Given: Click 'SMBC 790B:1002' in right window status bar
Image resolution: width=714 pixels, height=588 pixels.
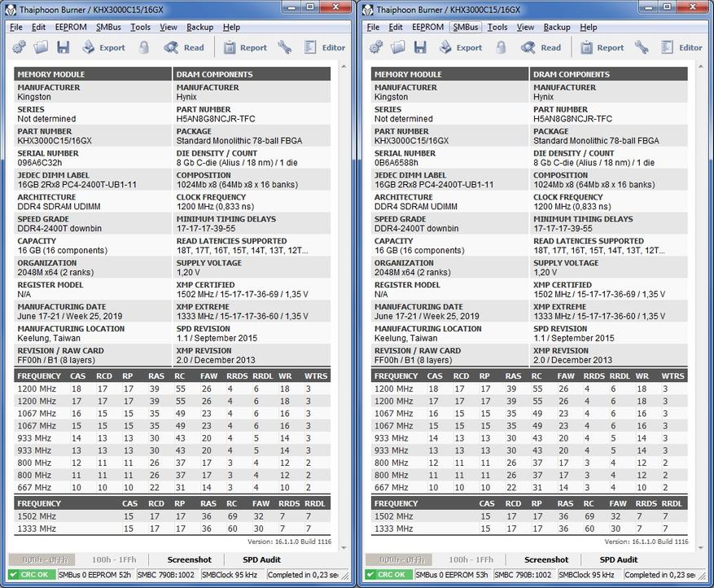Looking at the screenshot, I should click(523, 575).
